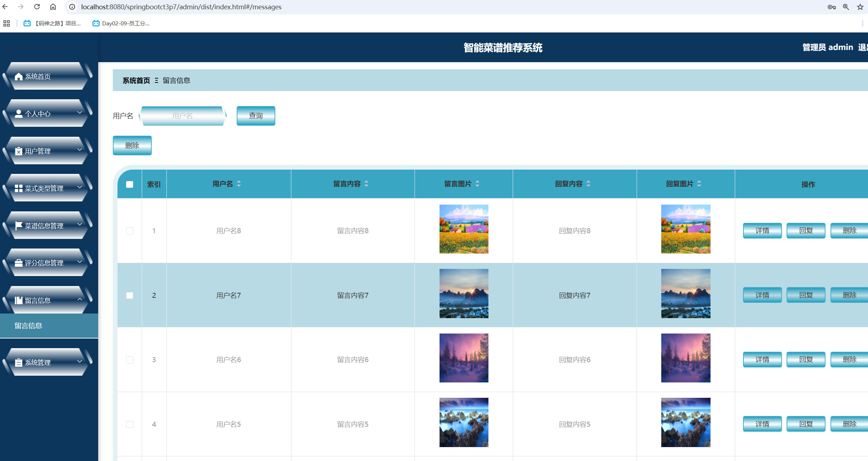Click 详情 for 用户名8
Viewport: 868px width, 461px height.
[762, 231]
